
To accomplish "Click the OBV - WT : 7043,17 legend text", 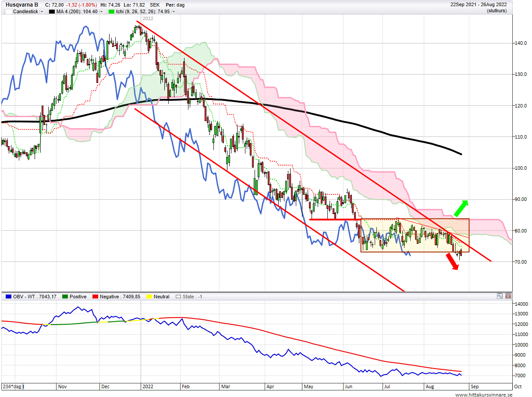I will [x=35, y=297].
